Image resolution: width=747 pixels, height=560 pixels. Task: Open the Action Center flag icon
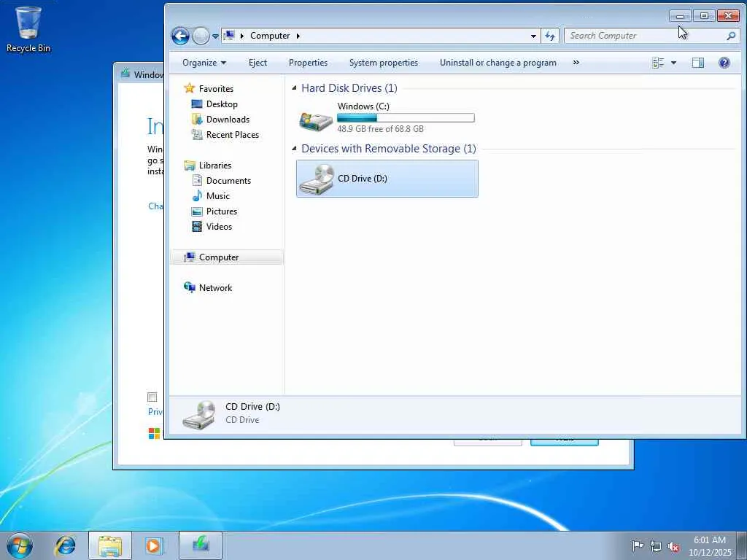(638, 545)
